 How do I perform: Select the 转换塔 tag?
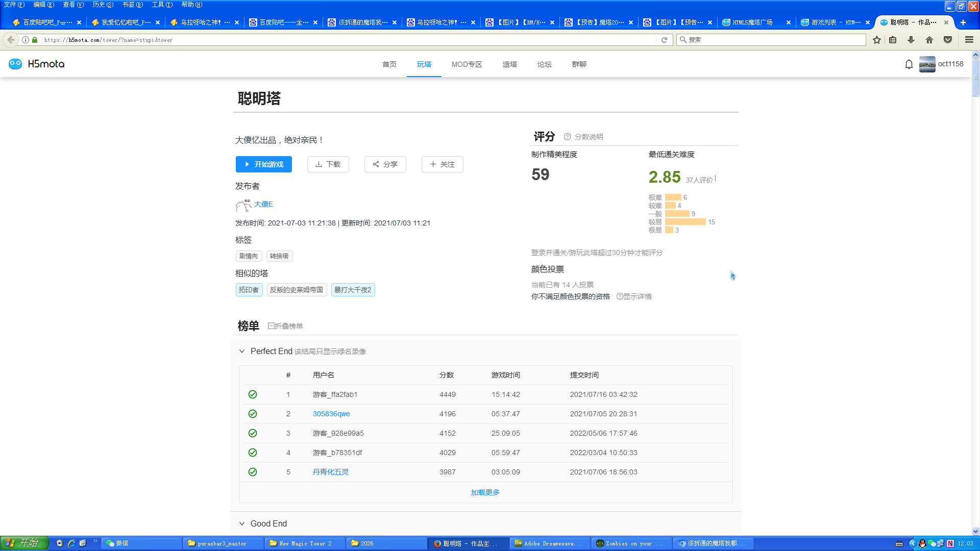point(279,256)
